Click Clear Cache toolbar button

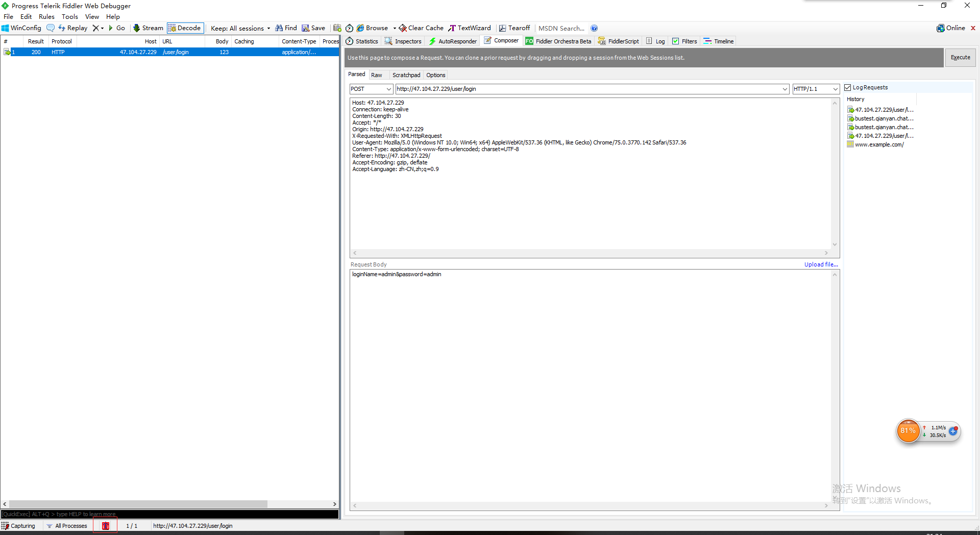pyautogui.click(x=421, y=28)
